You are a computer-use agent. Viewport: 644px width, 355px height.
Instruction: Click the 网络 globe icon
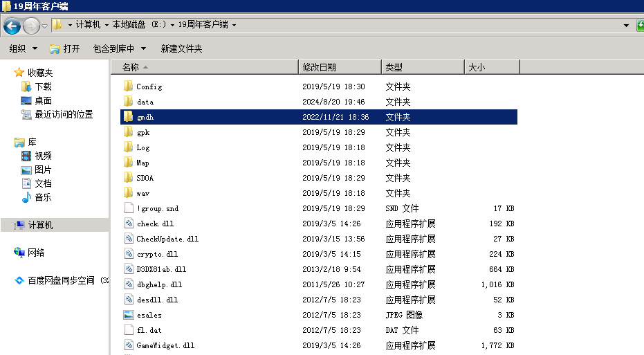19,253
